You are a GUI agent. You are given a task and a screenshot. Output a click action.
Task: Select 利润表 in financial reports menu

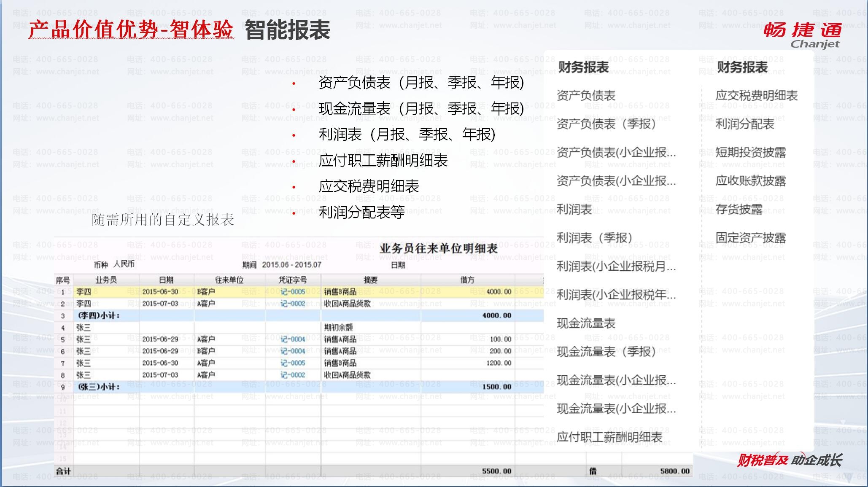[x=574, y=210]
